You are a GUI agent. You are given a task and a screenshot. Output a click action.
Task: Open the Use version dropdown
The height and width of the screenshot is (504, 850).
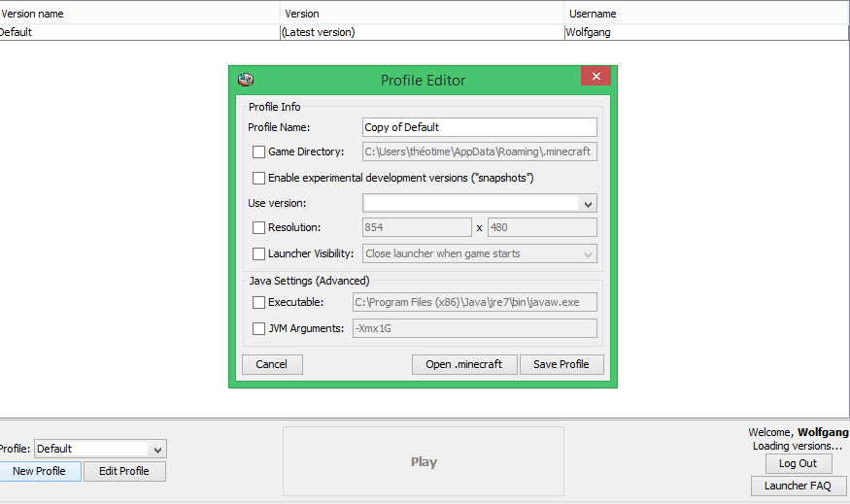click(x=480, y=204)
